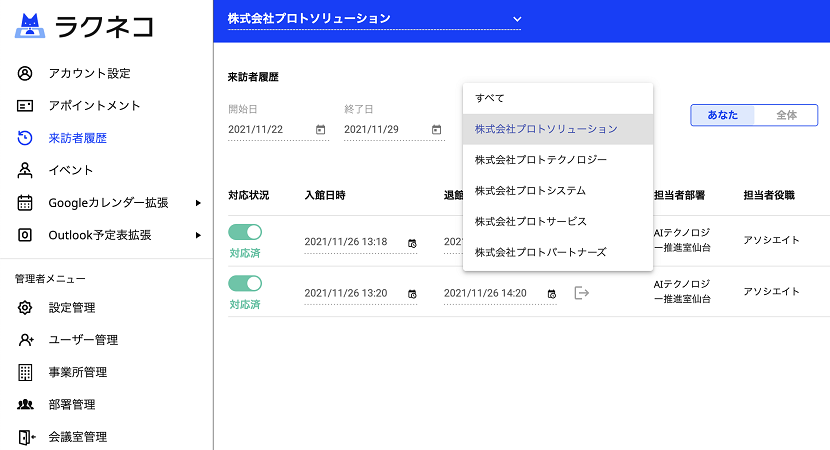Click the ユーザー管理 add-user icon
The height and width of the screenshot is (450, 830).
point(26,340)
